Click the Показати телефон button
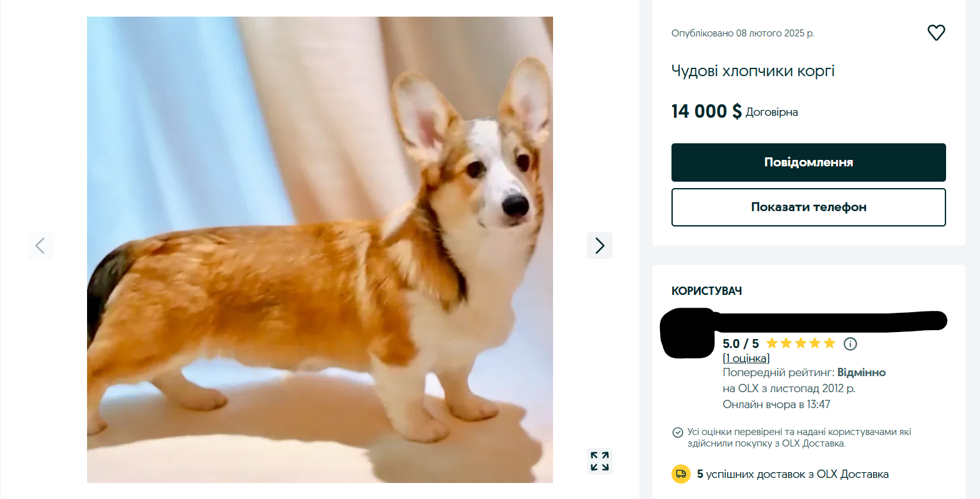The image size is (980, 499). 808,207
